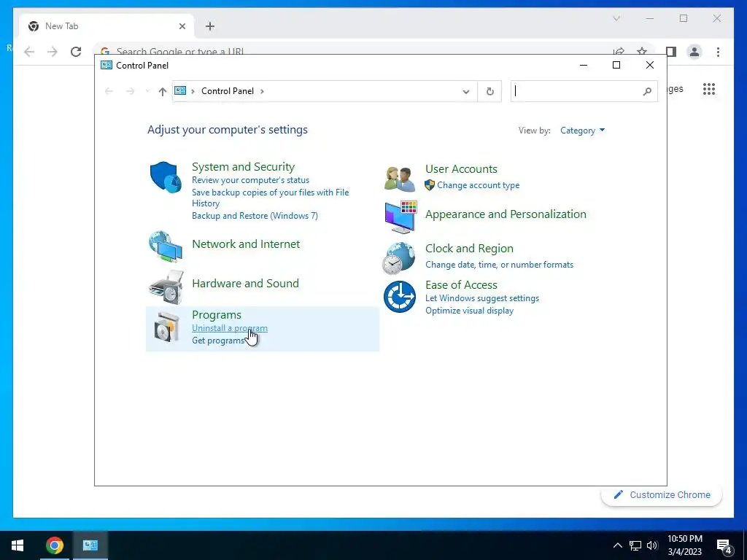Go up one level in Control Panel
This screenshot has width=747, height=560.
(163, 91)
